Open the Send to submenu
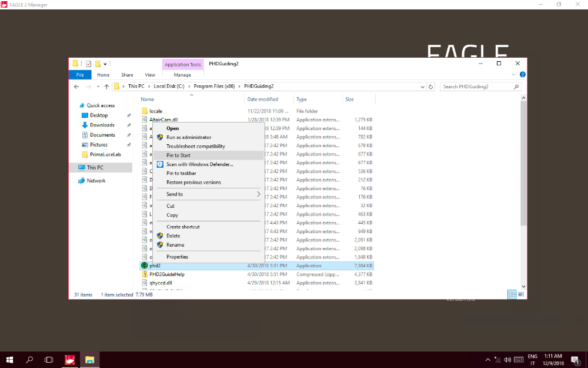The width and height of the screenshot is (588, 368). 209,194
